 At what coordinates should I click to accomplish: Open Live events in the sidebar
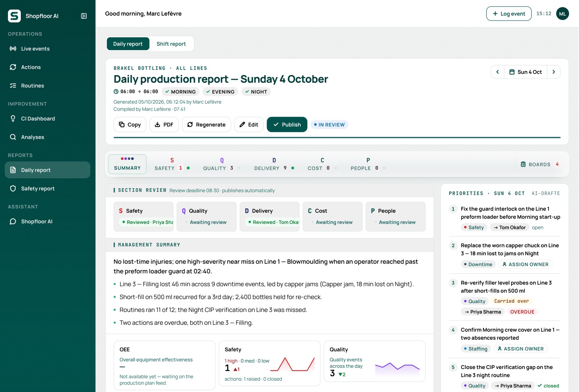(x=47, y=49)
